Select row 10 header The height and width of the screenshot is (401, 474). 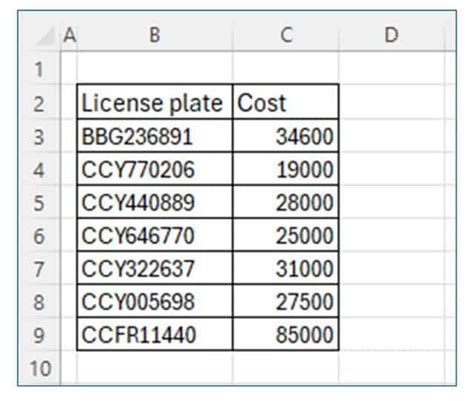(x=39, y=368)
